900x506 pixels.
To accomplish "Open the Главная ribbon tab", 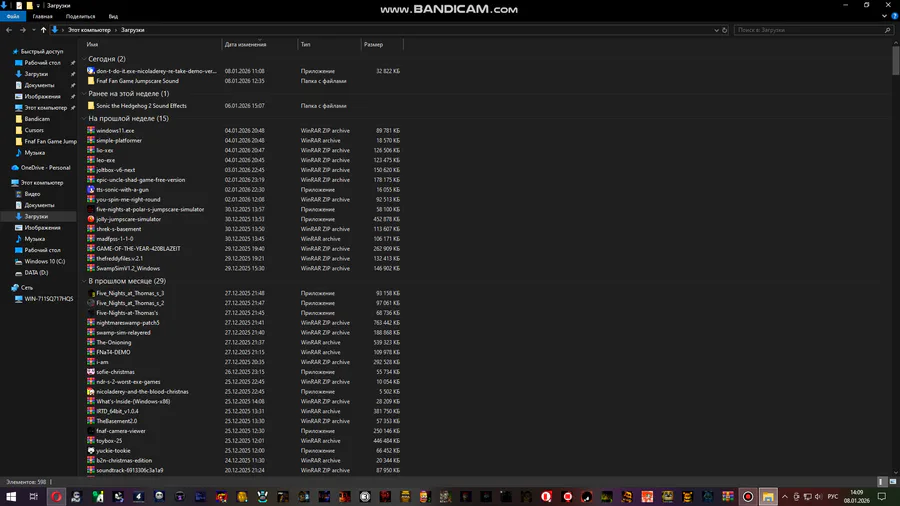I will tap(42, 17).
